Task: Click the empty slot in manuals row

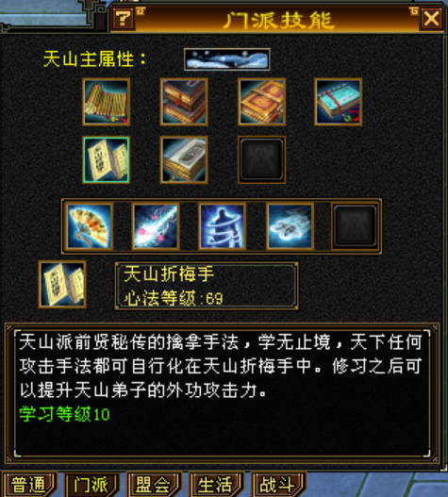Action: coord(261,159)
